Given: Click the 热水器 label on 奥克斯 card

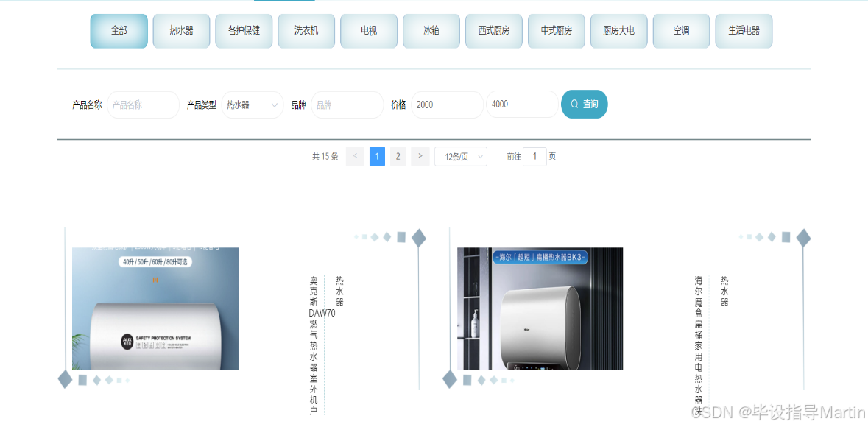Looking at the screenshot, I should [340, 291].
